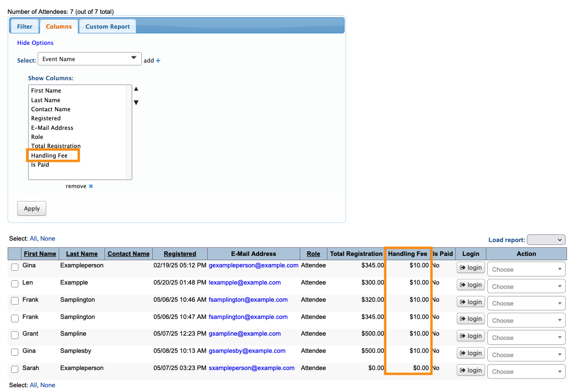Sort by Last Name column header

coord(82,254)
